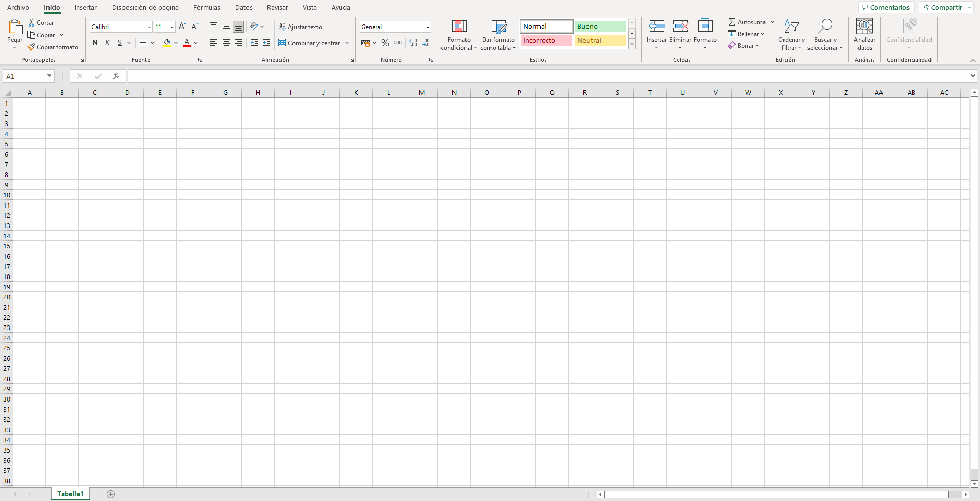Increase decimal places icon
Image resolution: width=980 pixels, height=501 pixels.
tap(413, 43)
